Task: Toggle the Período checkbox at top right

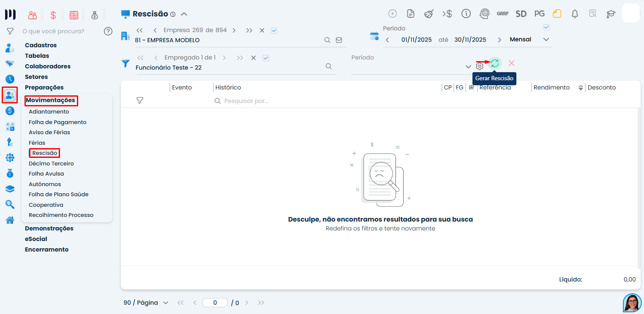Action: tap(546, 27)
